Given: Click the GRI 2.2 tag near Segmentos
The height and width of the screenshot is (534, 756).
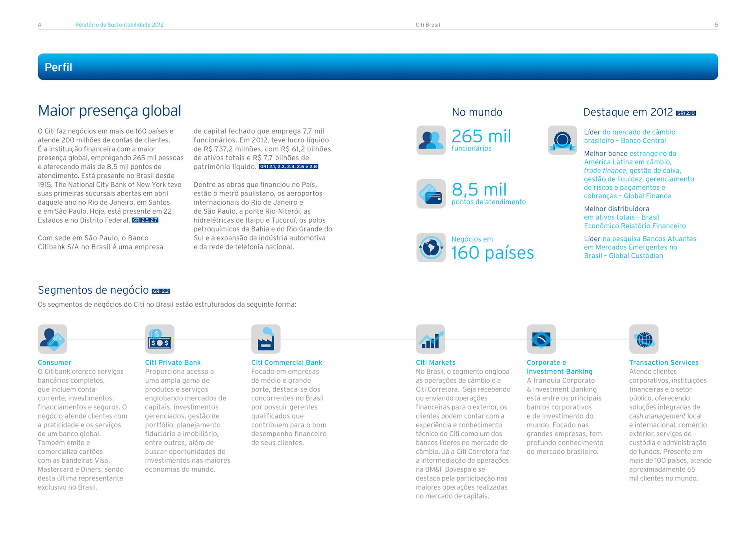Looking at the screenshot, I should [x=161, y=291].
